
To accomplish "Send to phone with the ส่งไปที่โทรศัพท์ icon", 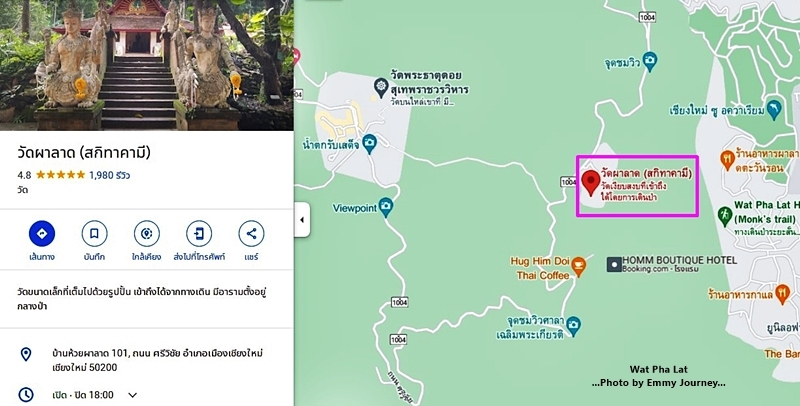I will pyautogui.click(x=199, y=234).
